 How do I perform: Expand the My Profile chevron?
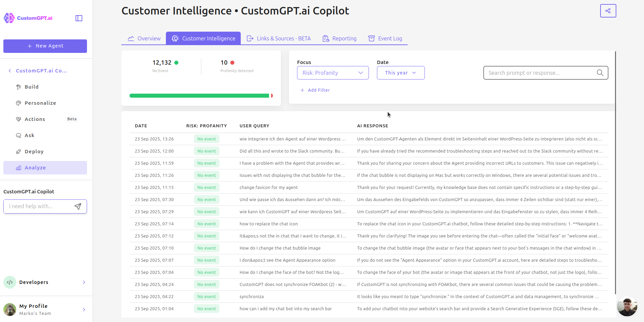click(84, 310)
